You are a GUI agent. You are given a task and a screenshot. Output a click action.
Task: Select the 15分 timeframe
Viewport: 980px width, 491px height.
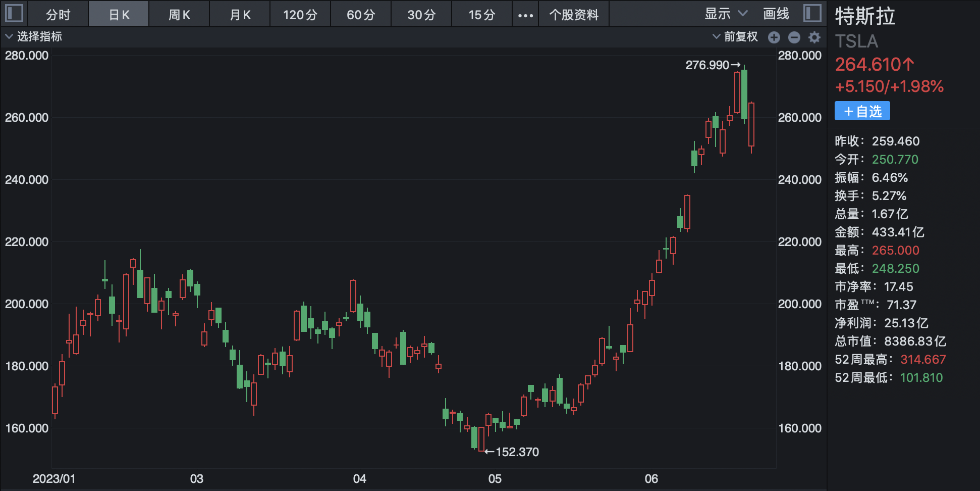(481, 15)
